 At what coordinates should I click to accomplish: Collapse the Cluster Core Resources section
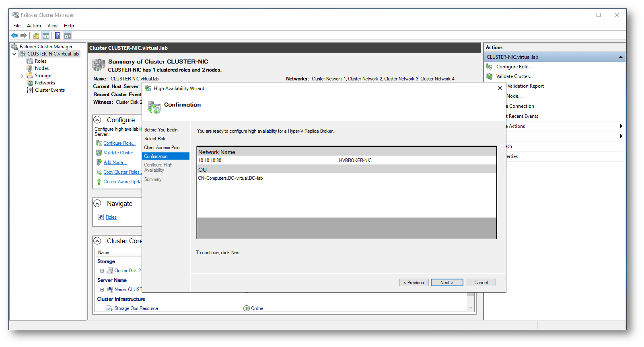click(97, 241)
